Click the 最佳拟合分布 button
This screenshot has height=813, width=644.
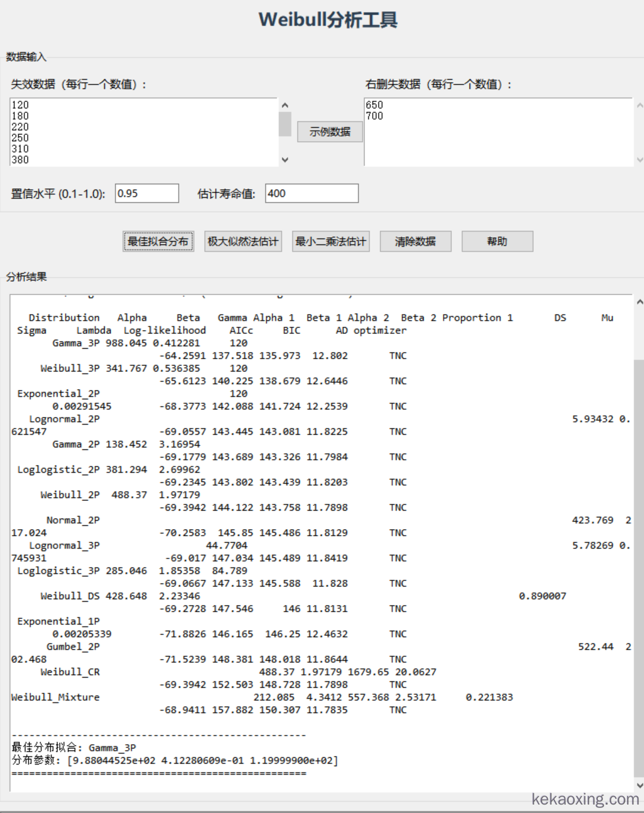[x=158, y=242]
